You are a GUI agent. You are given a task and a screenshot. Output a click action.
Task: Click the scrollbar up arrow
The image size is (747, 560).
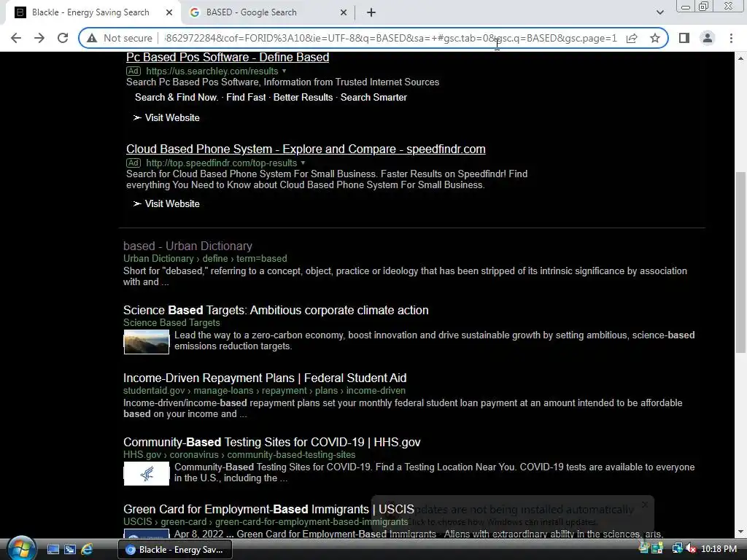(x=740, y=58)
